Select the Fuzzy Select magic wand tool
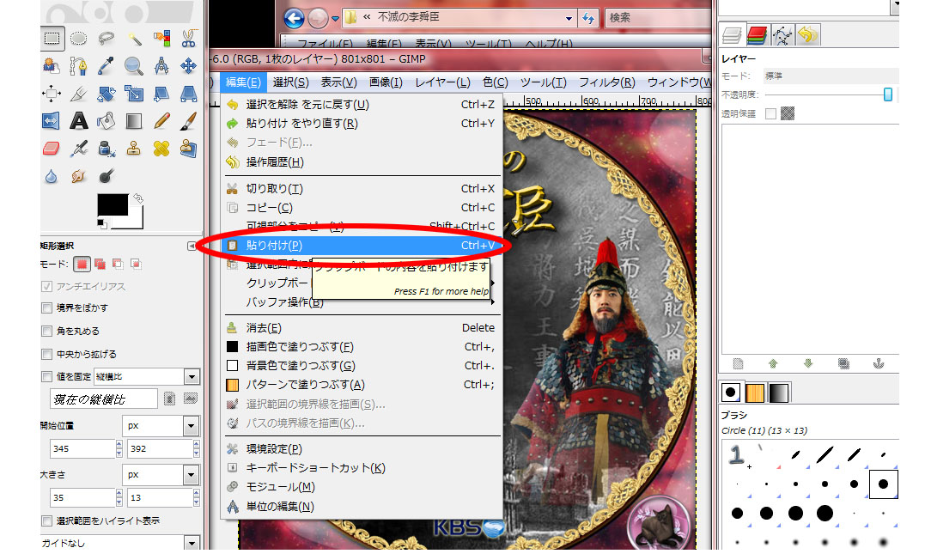 (134, 39)
